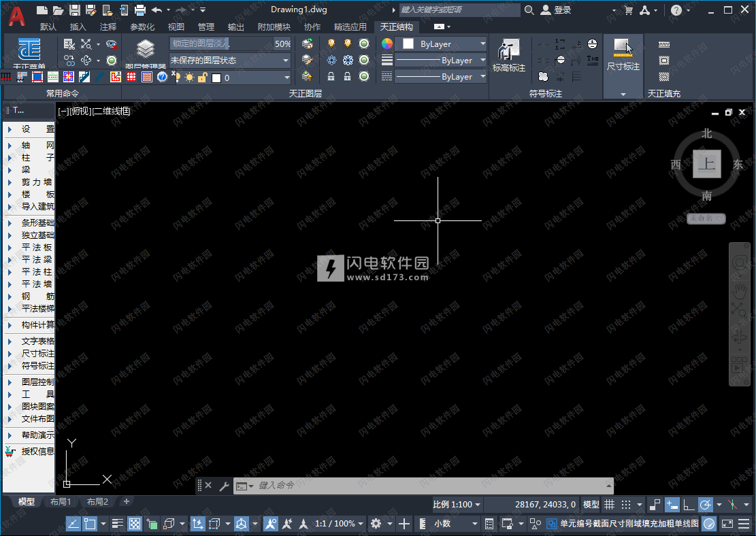
Task: Click the stairs icon in the floating toolbar
Action: pyautogui.click(x=84, y=77)
